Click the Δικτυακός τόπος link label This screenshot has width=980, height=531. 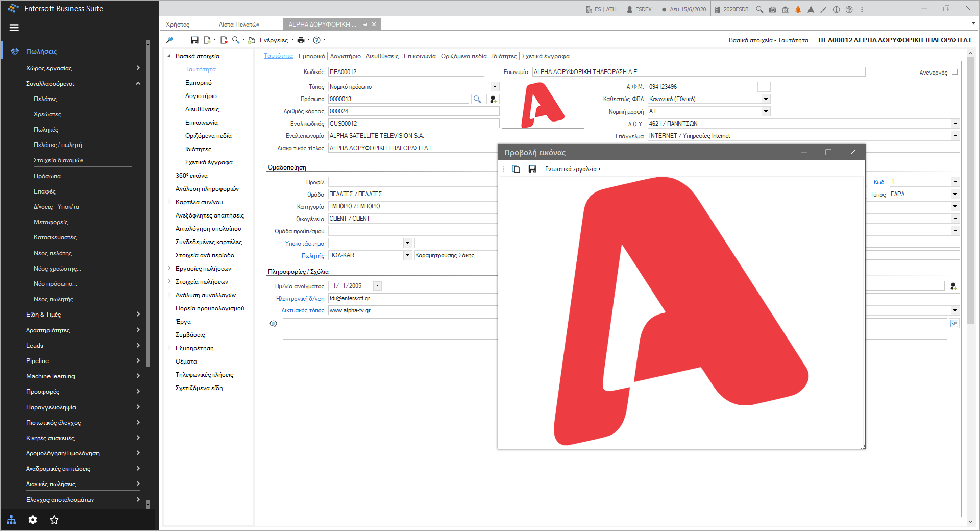click(x=303, y=310)
